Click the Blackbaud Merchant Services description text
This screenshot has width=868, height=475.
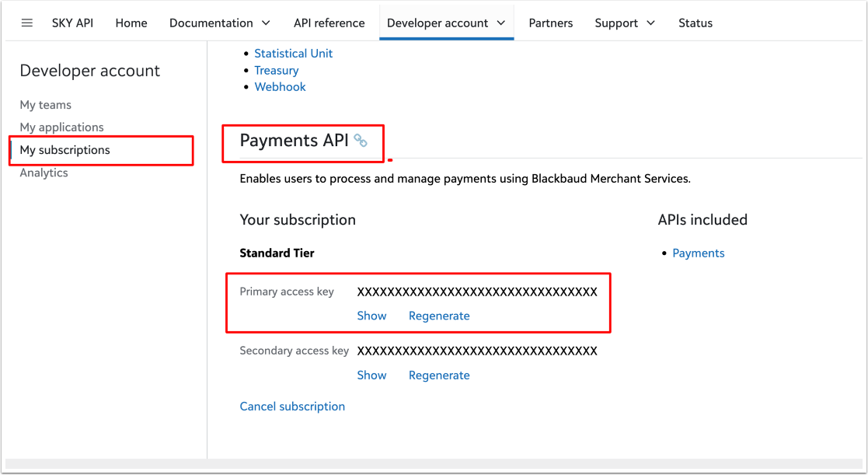click(x=465, y=179)
